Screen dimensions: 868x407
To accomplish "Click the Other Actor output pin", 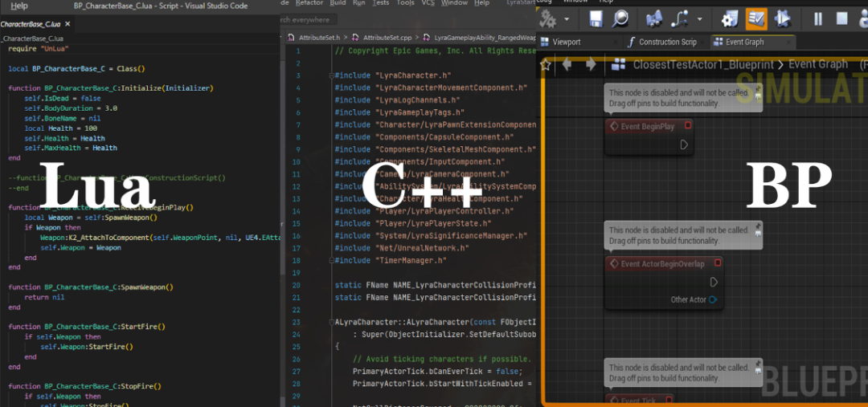I will 713,299.
